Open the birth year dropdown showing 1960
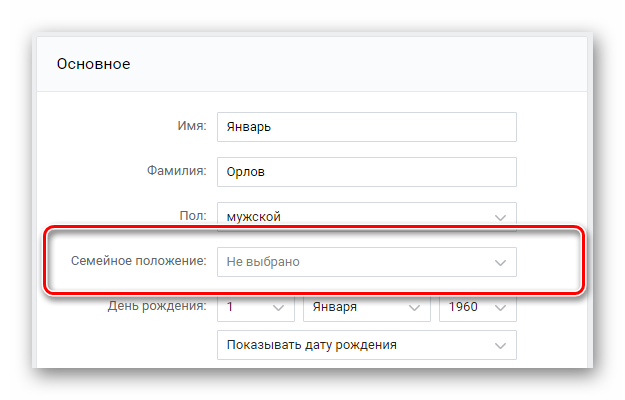Image resolution: width=625 pixels, height=400 pixels. [x=478, y=307]
